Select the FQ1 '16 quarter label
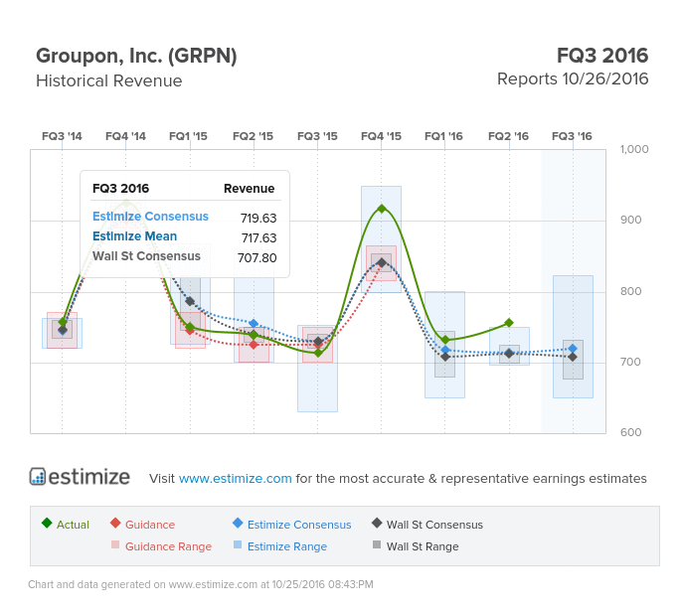Screen dimensions: 681x616 [x=443, y=136]
